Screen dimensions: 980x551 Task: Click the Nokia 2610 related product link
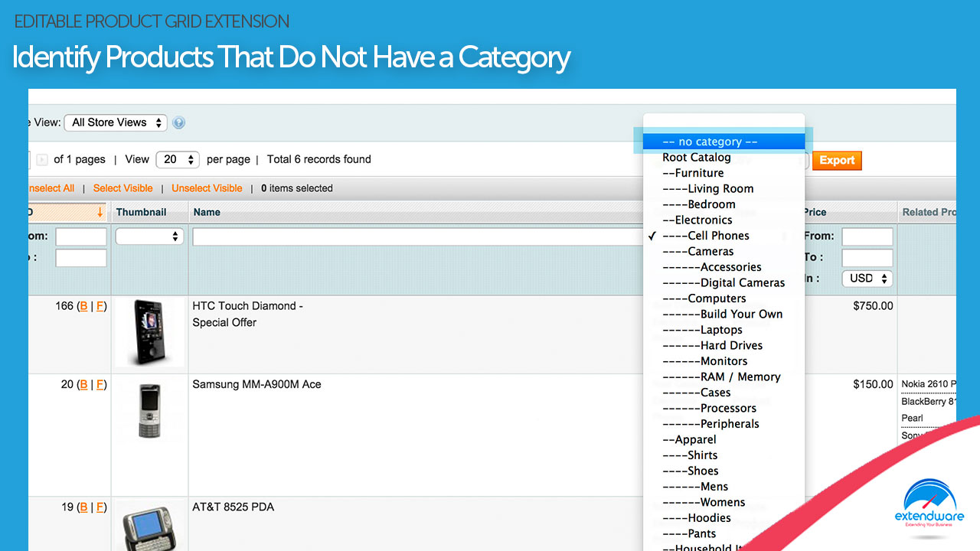tap(929, 383)
